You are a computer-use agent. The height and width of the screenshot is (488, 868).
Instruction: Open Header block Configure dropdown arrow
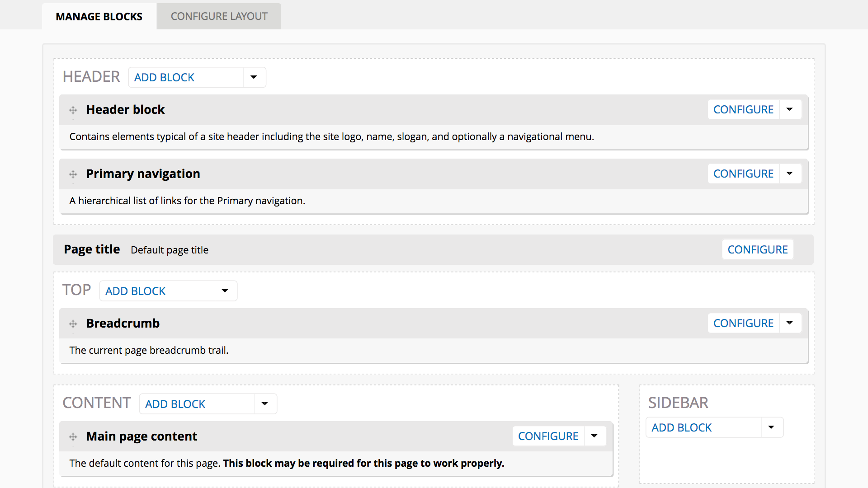point(790,110)
